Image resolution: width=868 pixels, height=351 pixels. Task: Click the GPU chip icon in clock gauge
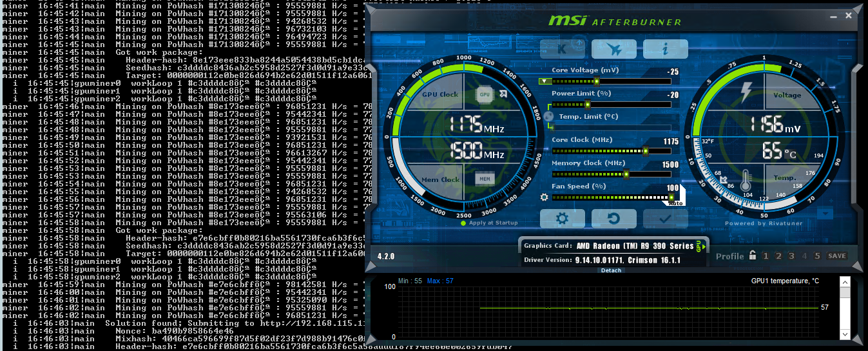484,94
